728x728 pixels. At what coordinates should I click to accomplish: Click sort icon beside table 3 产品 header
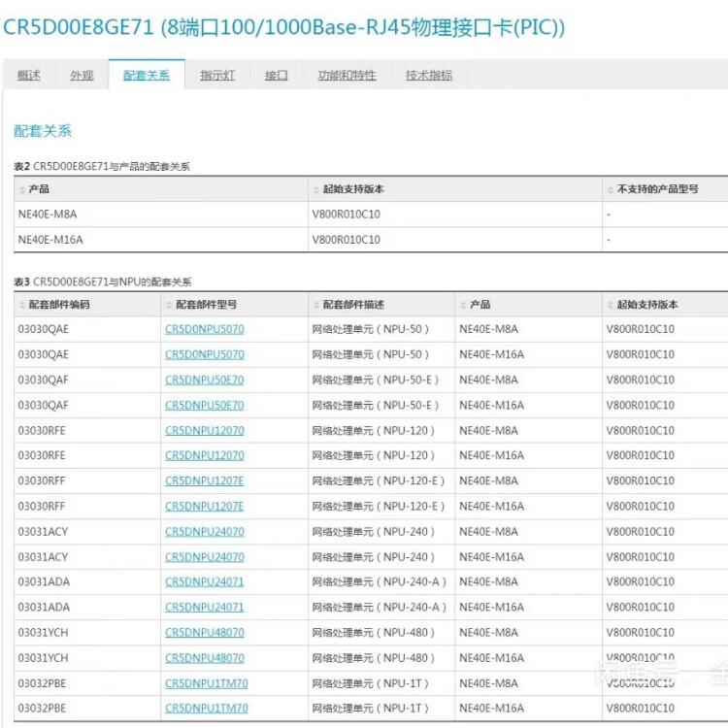click(x=463, y=305)
